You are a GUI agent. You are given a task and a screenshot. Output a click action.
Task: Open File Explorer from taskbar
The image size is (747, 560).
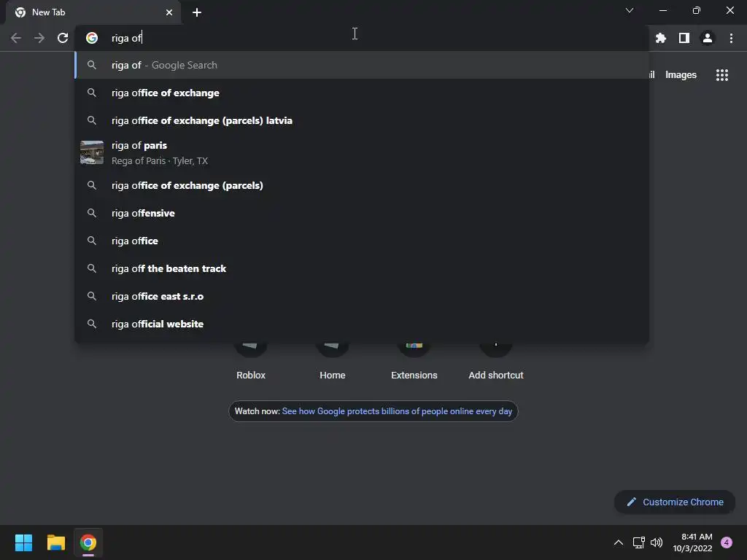(x=55, y=542)
